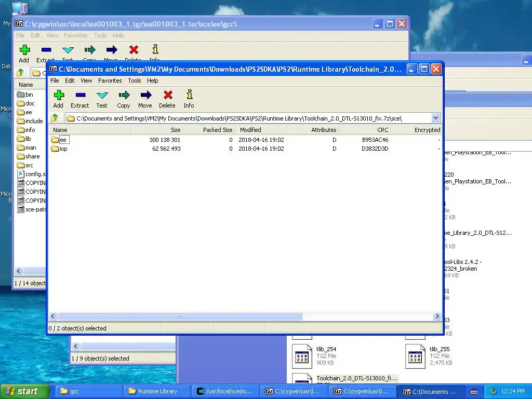Screen dimensions: 532x399
Task: Select the doc folder in gcc window
Action: click(26, 103)
